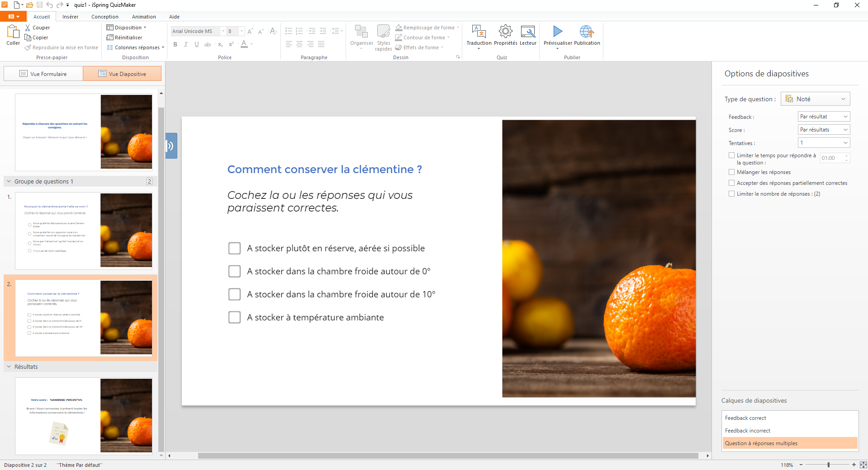Open the Publication globe icon
868x470 pixels.
pyautogui.click(x=587, y=32)
